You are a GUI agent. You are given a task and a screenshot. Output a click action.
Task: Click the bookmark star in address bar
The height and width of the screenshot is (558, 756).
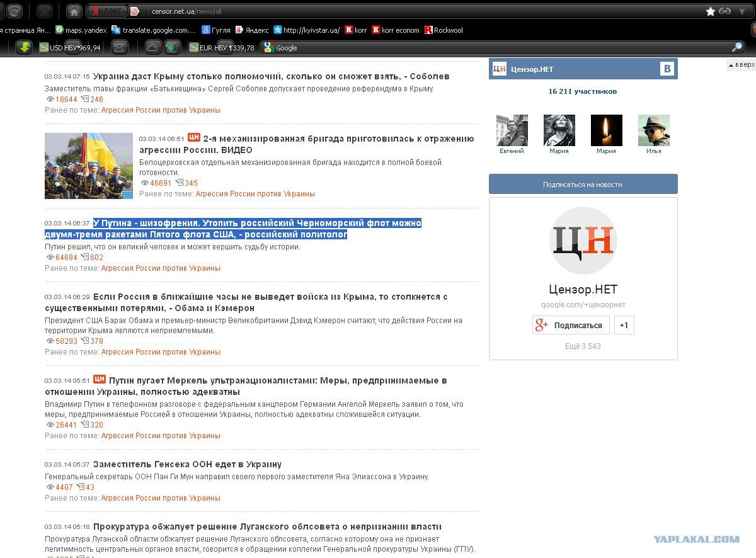point(711,11)
